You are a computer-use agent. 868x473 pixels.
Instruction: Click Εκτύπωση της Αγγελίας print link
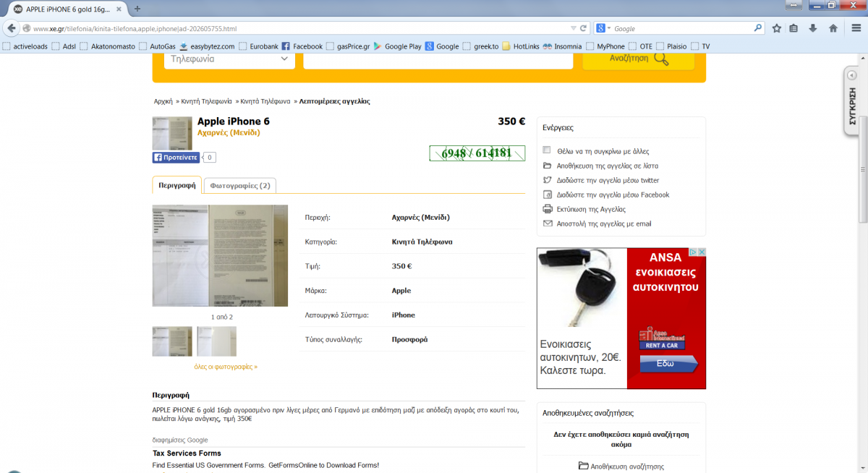(x=591, y=209)
